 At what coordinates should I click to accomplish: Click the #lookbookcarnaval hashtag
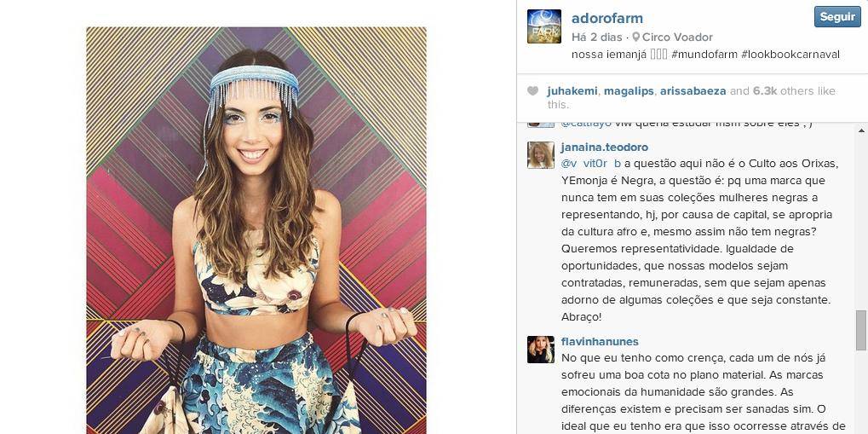pos(790,55)
